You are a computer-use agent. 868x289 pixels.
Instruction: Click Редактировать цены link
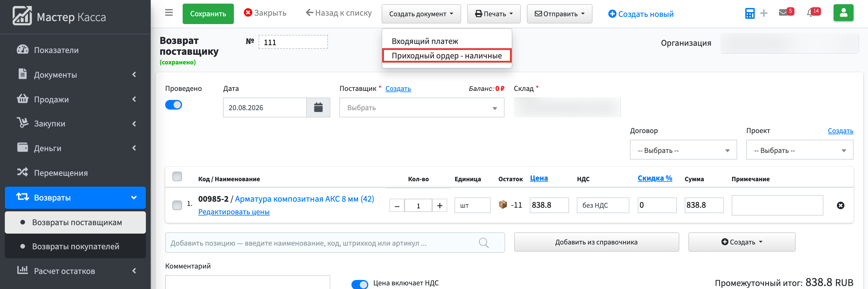tap(234, 212)
